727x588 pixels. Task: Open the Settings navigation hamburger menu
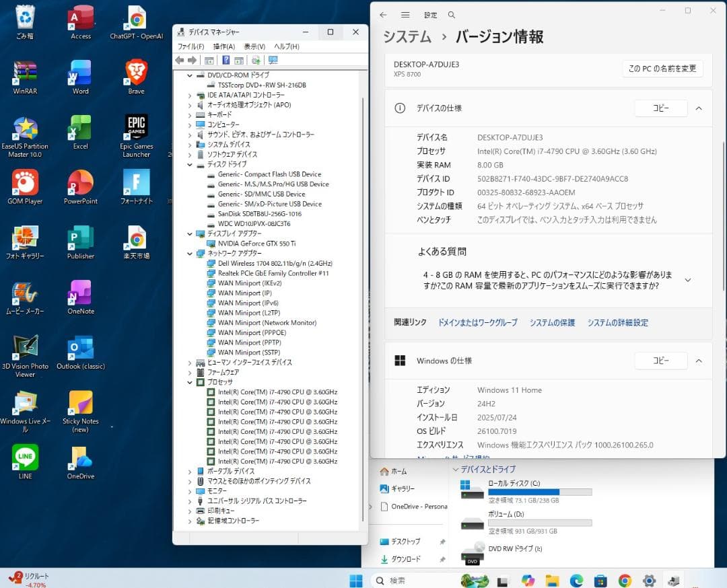click(x=405, y=14)
